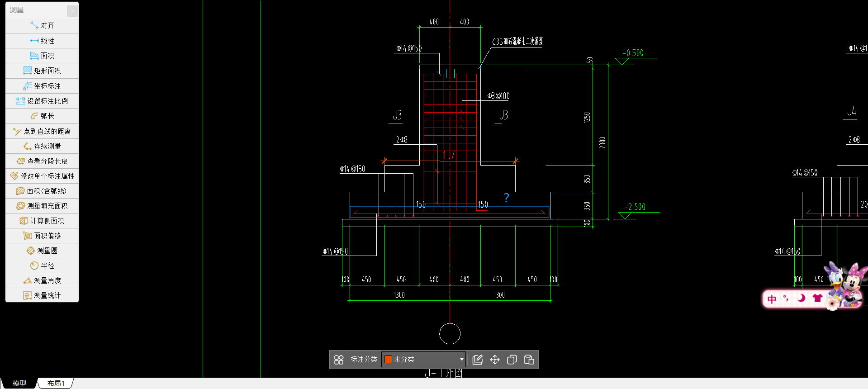Select the 线性 linear measure tool

pyautogui.click(x=42, y=41)
